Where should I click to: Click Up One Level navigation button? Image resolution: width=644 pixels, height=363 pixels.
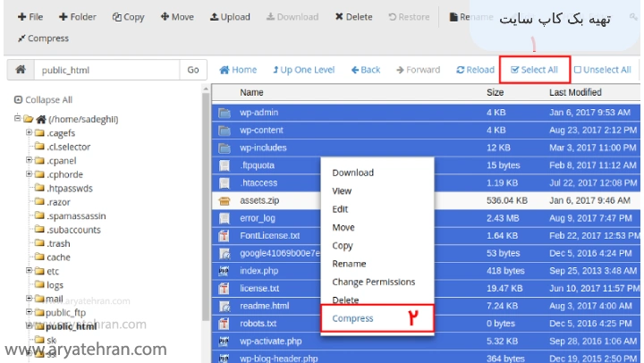point(304,70)
